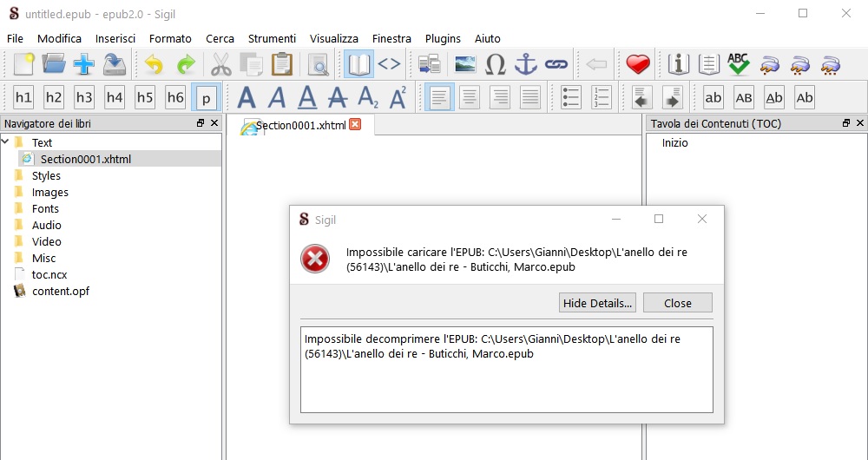Increase indent with right arrow

pyautogui.click(x=672, y=97)
